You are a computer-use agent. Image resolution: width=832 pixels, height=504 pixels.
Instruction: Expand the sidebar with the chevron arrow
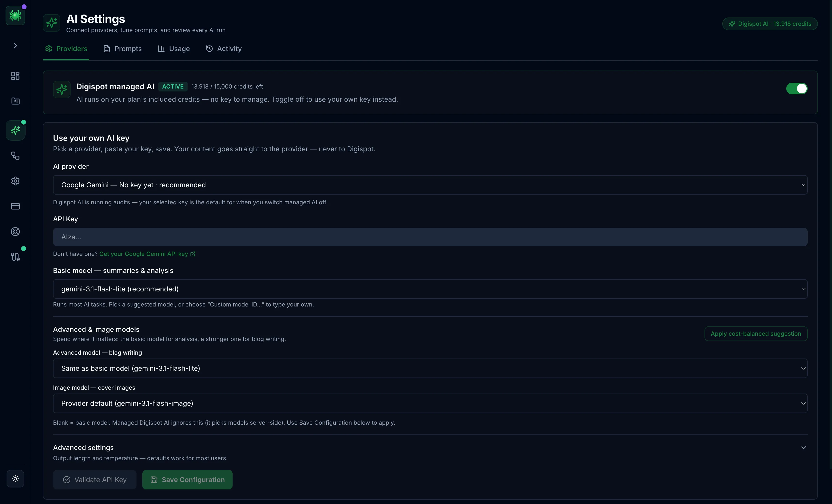pos(15,45)
